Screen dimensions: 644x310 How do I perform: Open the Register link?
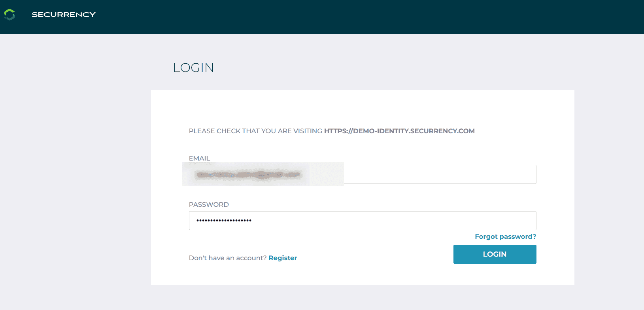coord(283,258)
